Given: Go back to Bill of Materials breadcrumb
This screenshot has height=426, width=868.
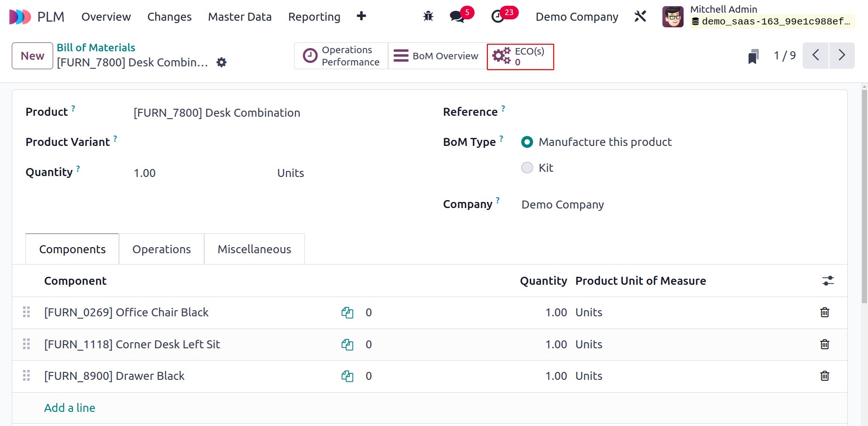Looking at the screenshot, I should pyautogui.click(x=96, y=48).
